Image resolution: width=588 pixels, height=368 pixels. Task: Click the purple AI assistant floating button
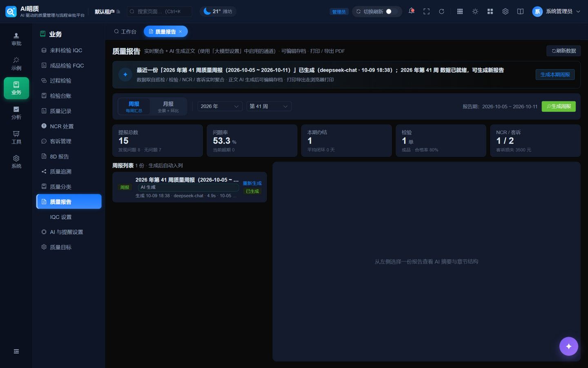[x=568, y=346]
